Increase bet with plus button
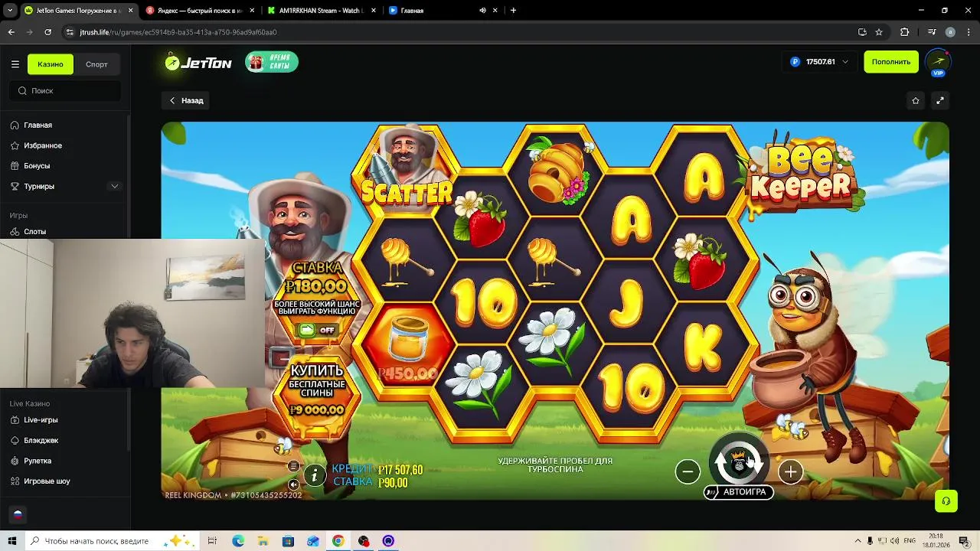This screenshot has width=980, height=551. (x=790, y=471)
